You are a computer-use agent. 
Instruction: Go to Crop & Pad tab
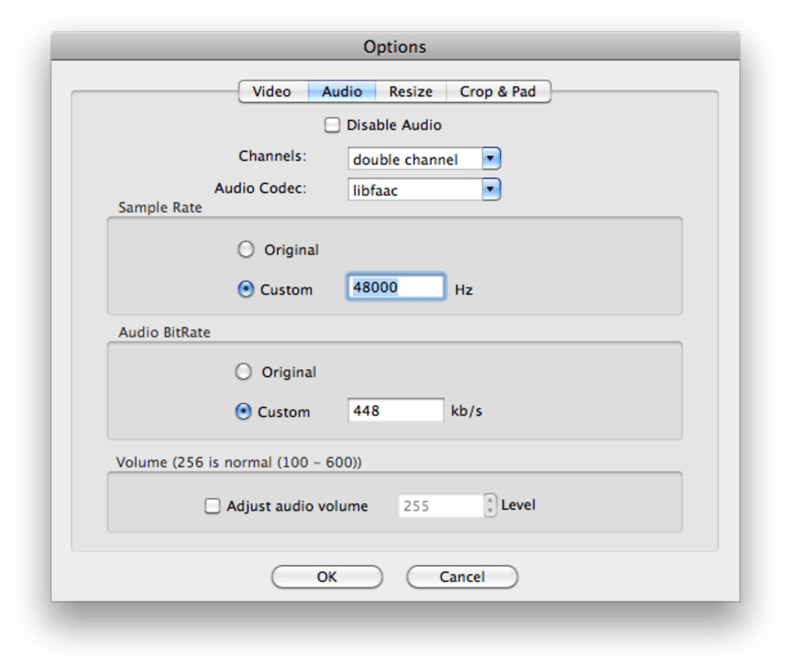pos(498,91)
